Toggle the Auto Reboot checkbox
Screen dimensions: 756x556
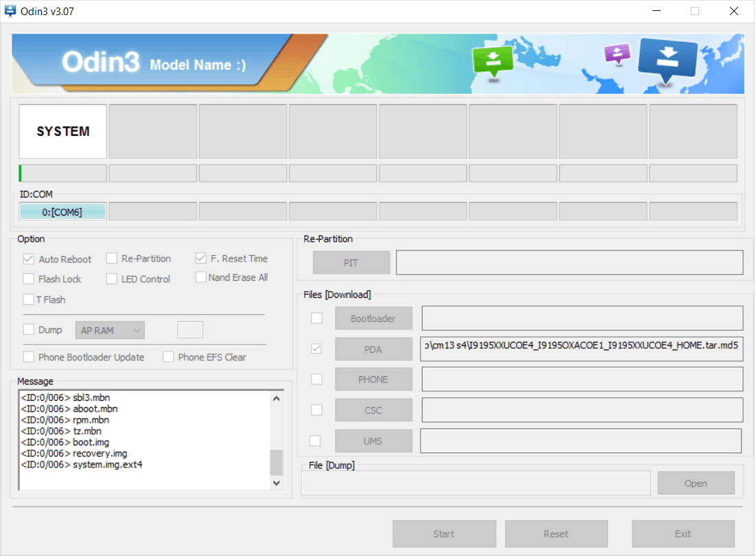point(28,259)
